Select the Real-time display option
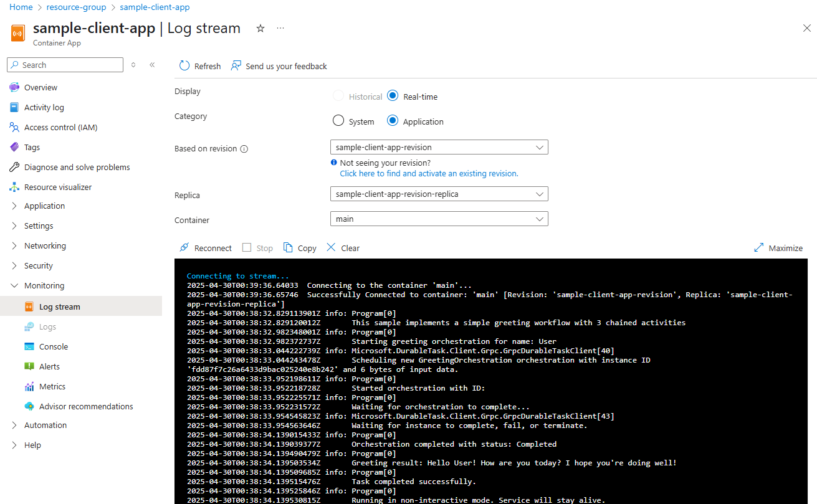 [x=393, y=96]
